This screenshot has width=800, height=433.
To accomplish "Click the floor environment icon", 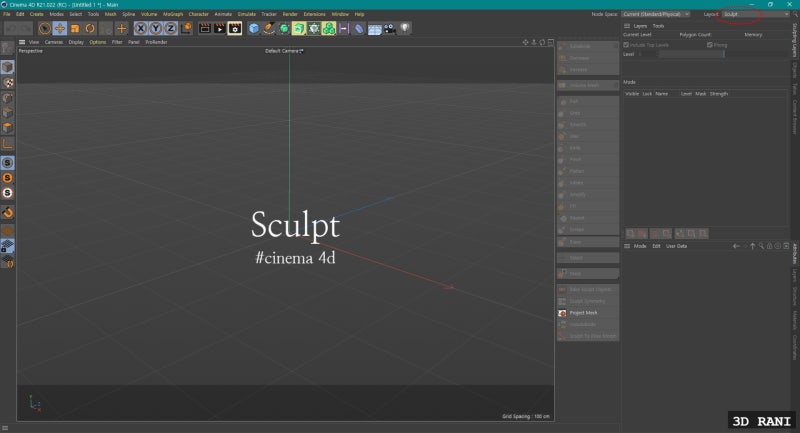I will 374,29.
